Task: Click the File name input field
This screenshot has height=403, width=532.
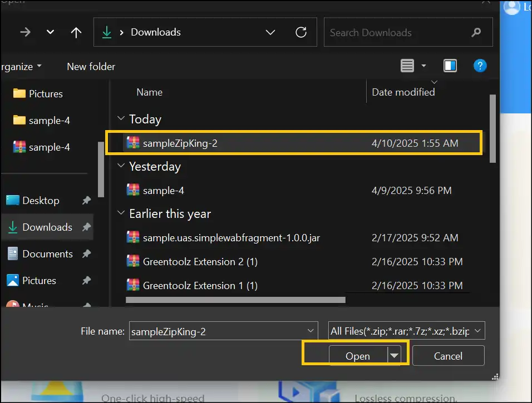Action: (223, 331)
